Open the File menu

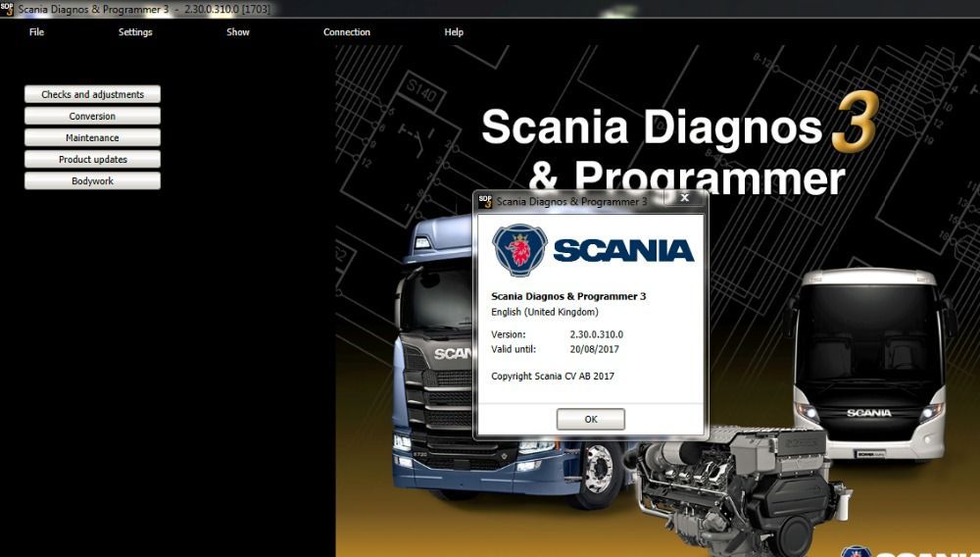(36, 32)
